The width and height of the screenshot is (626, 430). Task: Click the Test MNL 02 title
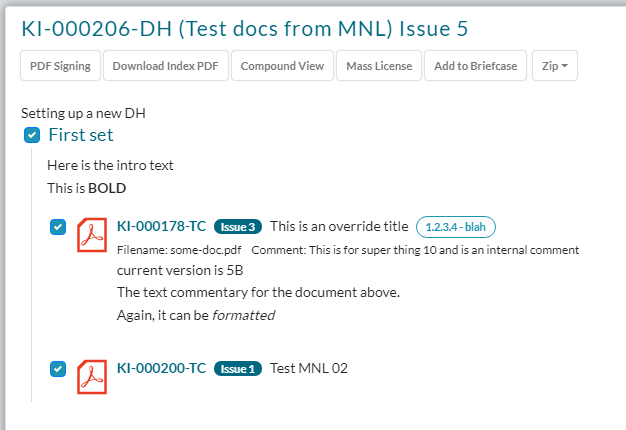[x=309, y=368]
